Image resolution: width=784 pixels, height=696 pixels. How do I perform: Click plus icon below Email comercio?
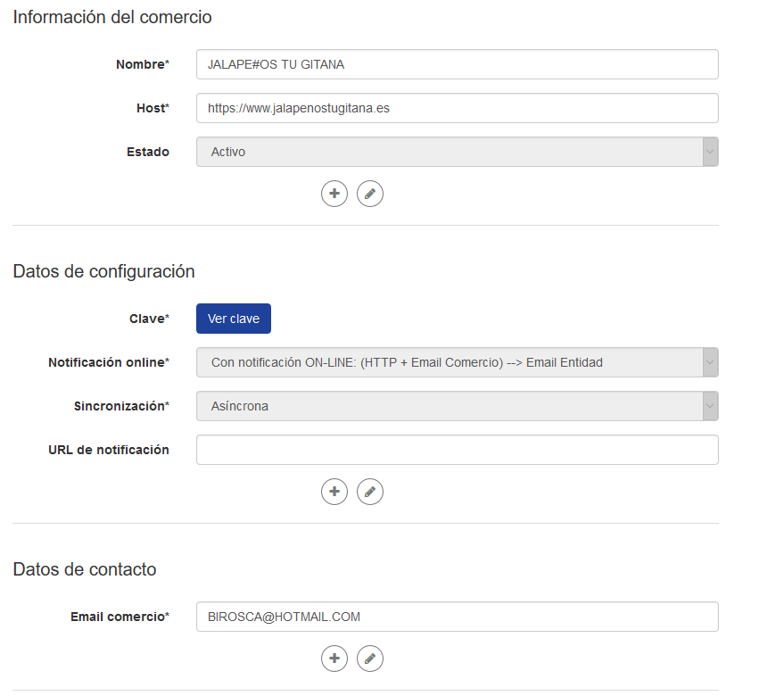tap(334, 659)
